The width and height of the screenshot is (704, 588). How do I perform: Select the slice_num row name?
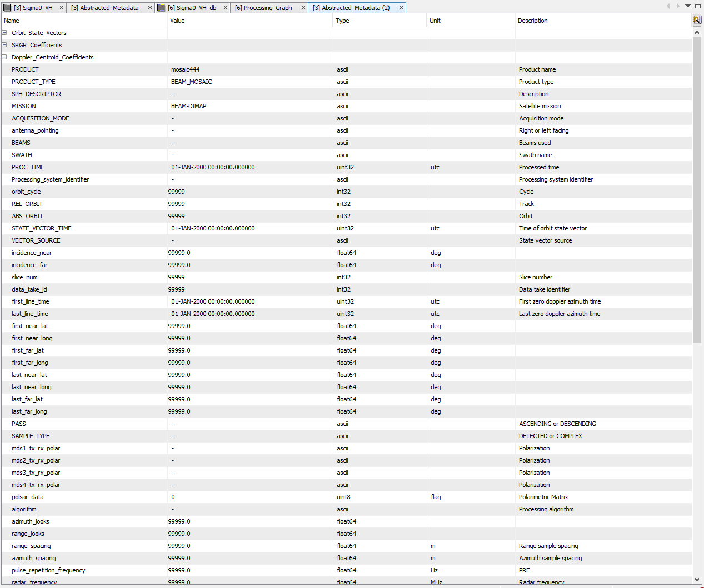(24, 277)
